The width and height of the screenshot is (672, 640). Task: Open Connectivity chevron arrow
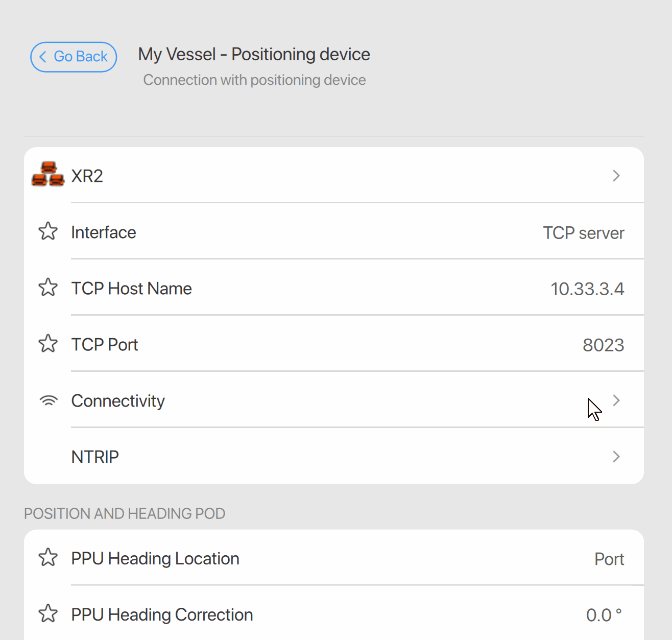click(616, 400)
